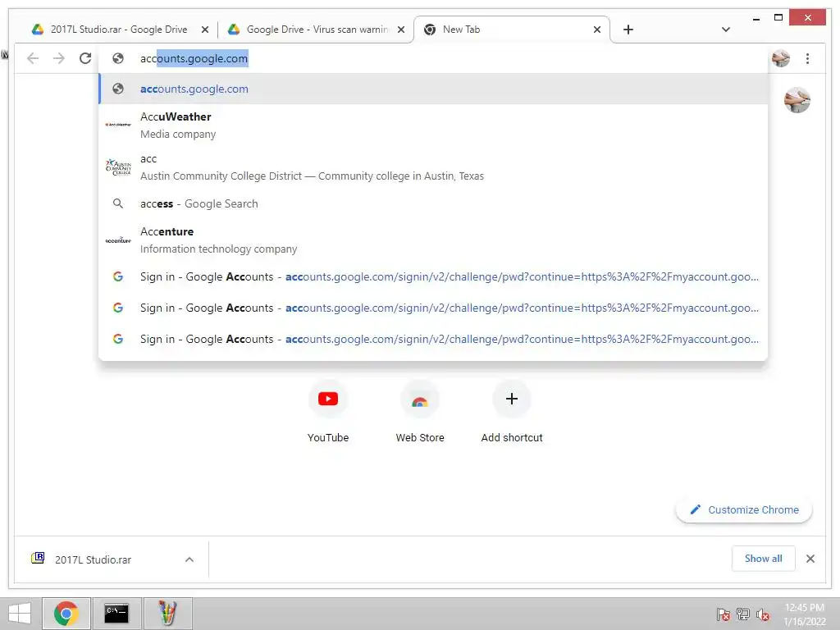This screenshot has width=840, height=630.
Task: Click the Austin Community College logo icon
Action: 118,167
